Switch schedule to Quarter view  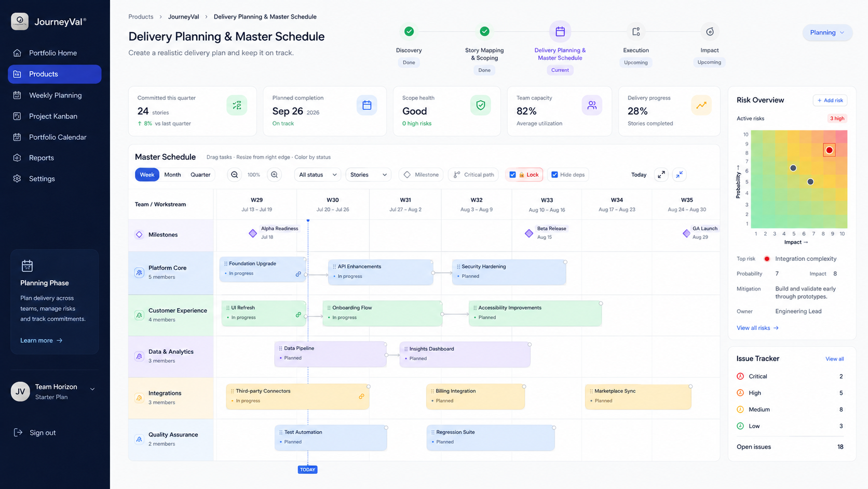(x=200, y=175)
